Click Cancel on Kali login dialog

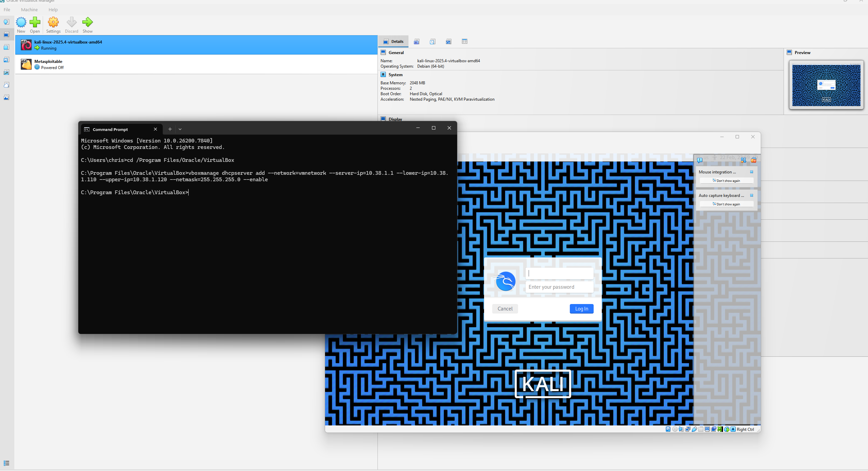pyautogui.click(x=505, y=309)
